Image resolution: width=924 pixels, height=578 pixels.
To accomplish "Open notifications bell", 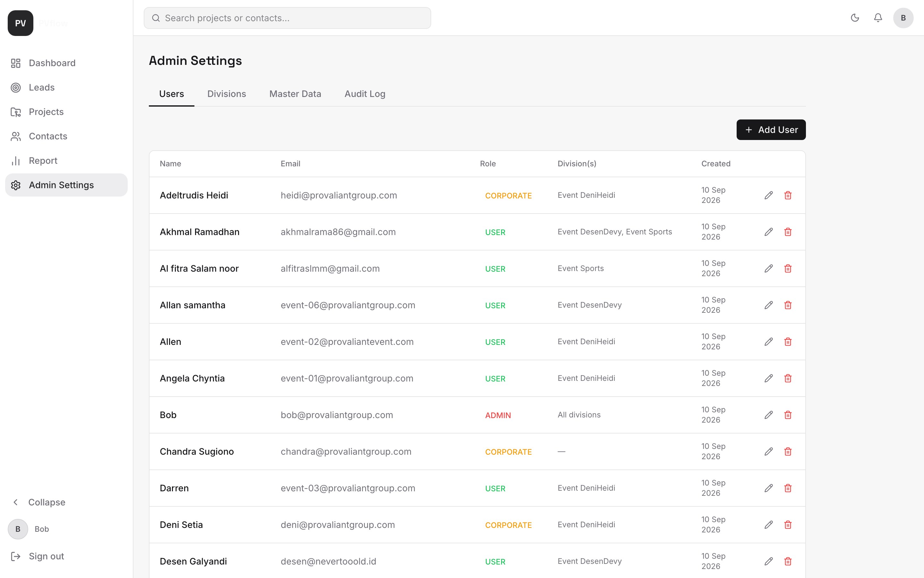I will coord(878,18).
